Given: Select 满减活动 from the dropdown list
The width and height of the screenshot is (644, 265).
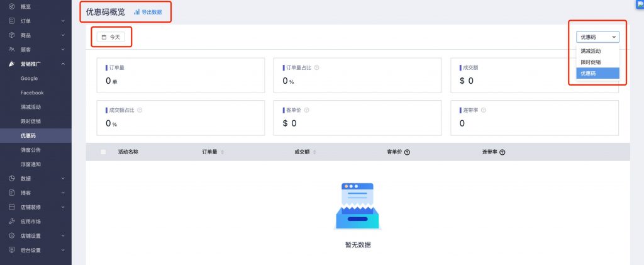Looking at the screenshot, I should pyautogui.click(x=591, y=50).
